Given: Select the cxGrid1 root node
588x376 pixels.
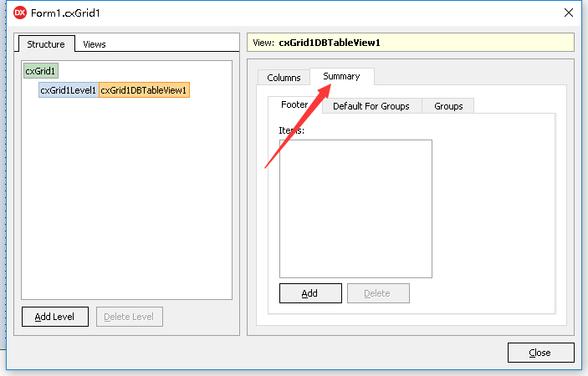Looking at the screenshot, I should click(41, 72).
